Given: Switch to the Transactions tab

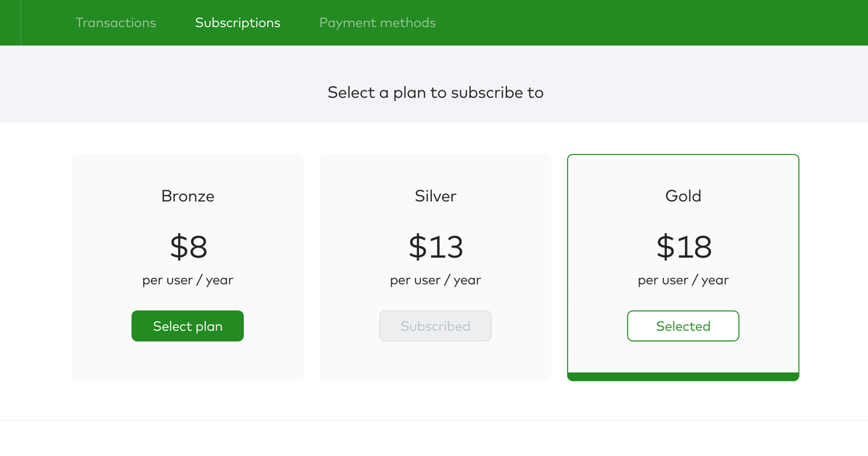Looking at the screenshot, I should pos(116,22).
